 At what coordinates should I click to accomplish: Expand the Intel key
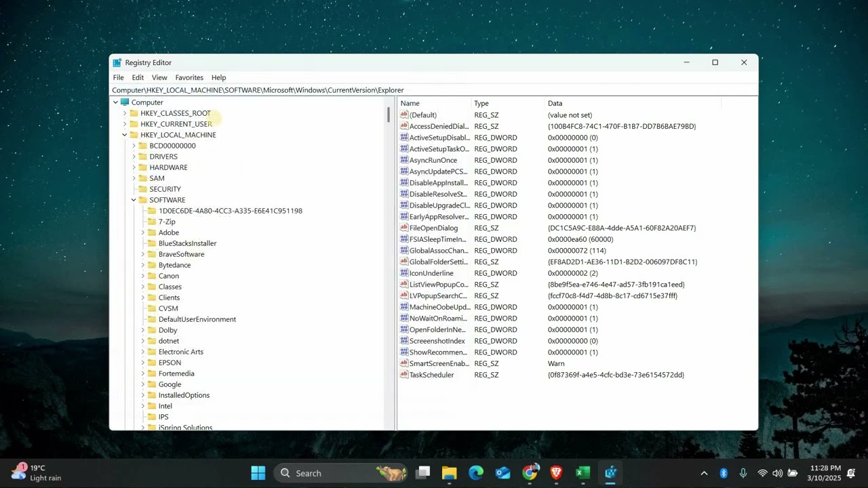tap(143, 406)
